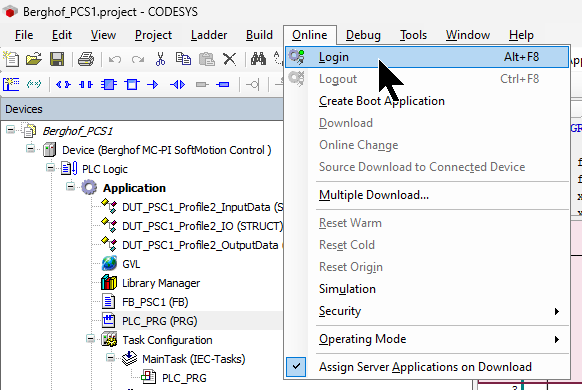
Task: Select DUT_PSC1_Profile2_InputData in device tree
Action: tap(202, 207)
